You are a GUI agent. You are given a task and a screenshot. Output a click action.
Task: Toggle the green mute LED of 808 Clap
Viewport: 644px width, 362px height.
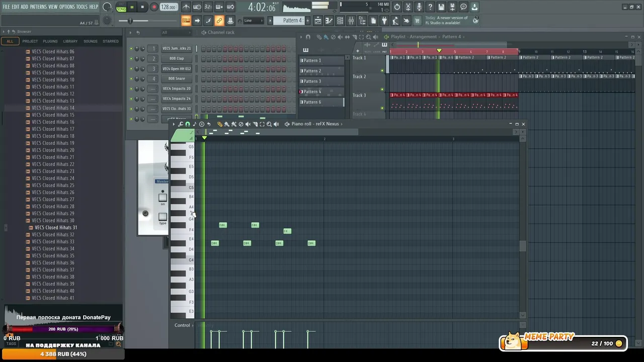pos(131,58)
